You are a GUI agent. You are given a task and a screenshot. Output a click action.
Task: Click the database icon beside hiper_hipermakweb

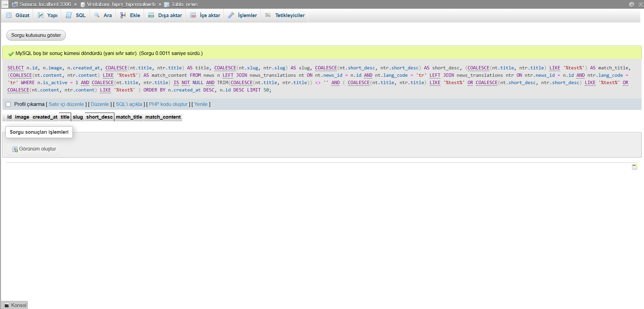coord(83,4)
